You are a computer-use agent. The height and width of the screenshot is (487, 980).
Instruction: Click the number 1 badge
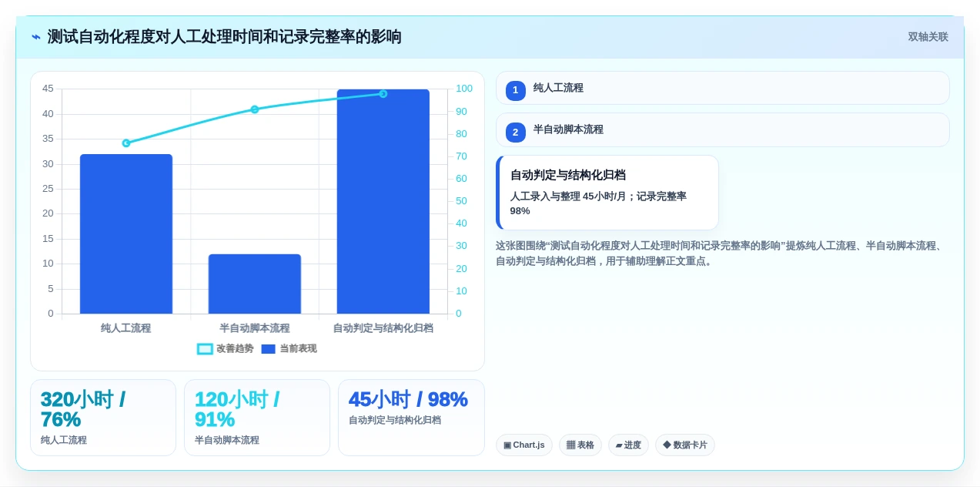(516, 90)
